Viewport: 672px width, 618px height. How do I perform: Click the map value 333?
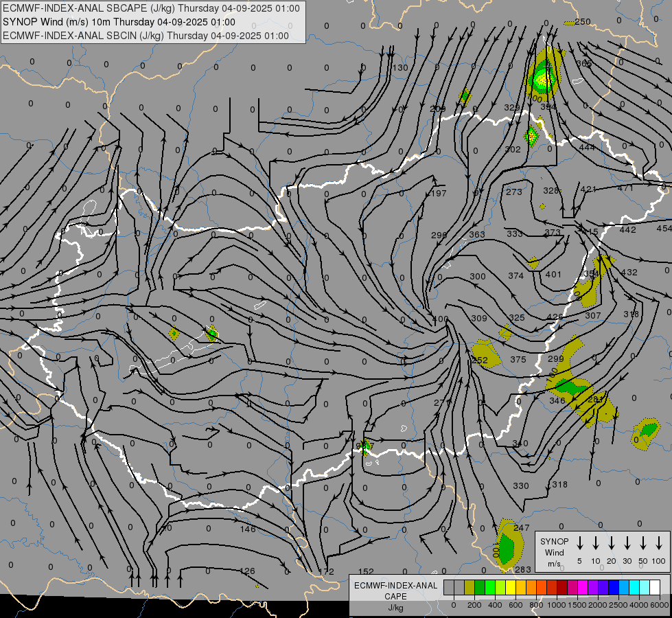click(515, 233)
